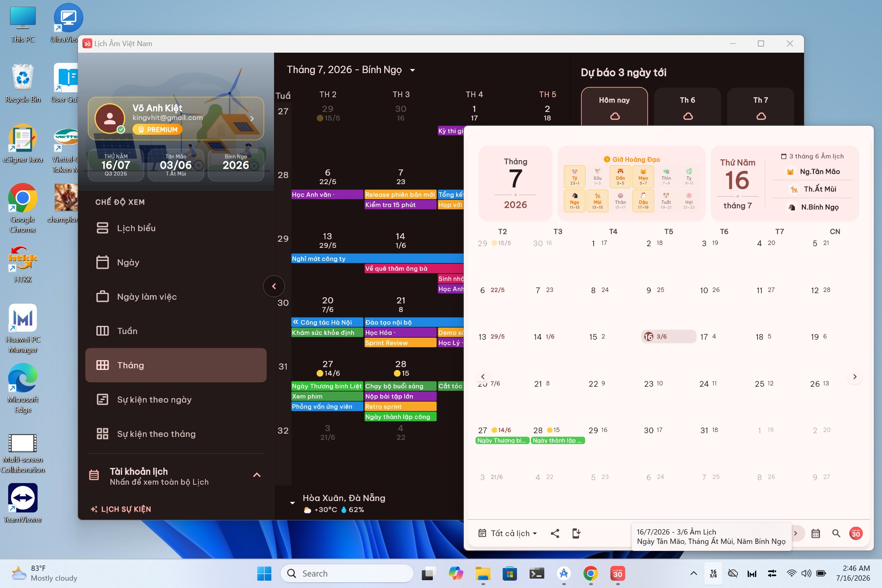Click the Kiểm tra 15 phút event
Viewport: 882px width, 588px height.
[x=401, y=205]
